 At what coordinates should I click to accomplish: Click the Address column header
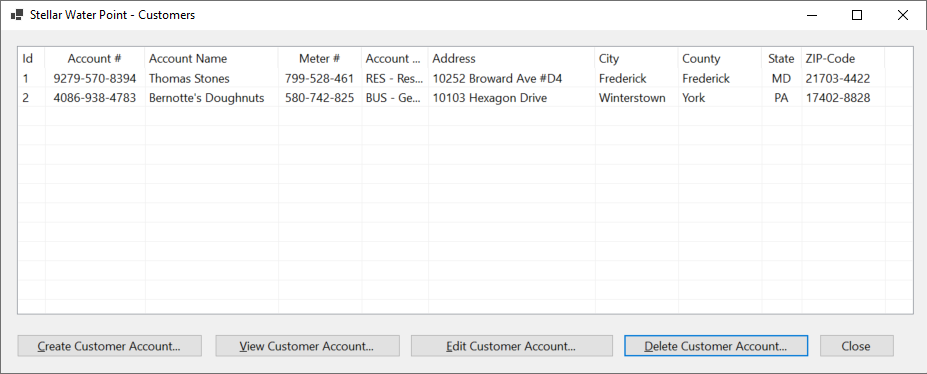click(511, 58)
